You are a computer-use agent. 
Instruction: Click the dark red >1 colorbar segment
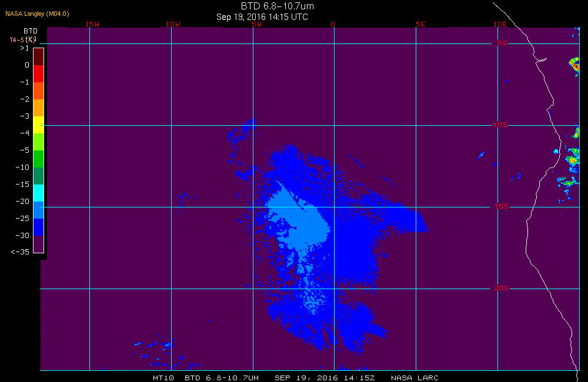39,56
